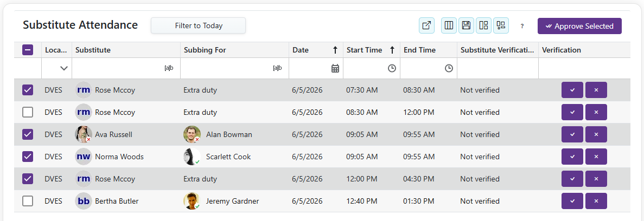Open the column chooser icon
The width and height of the screenshot is (644, 221).
coord(449,25)
